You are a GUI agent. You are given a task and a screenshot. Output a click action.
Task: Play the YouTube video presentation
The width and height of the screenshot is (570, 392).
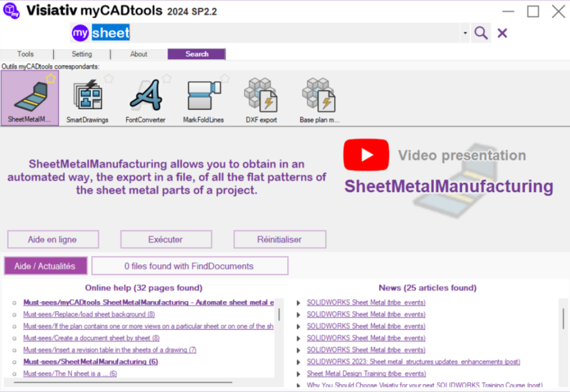coord(366,155)
